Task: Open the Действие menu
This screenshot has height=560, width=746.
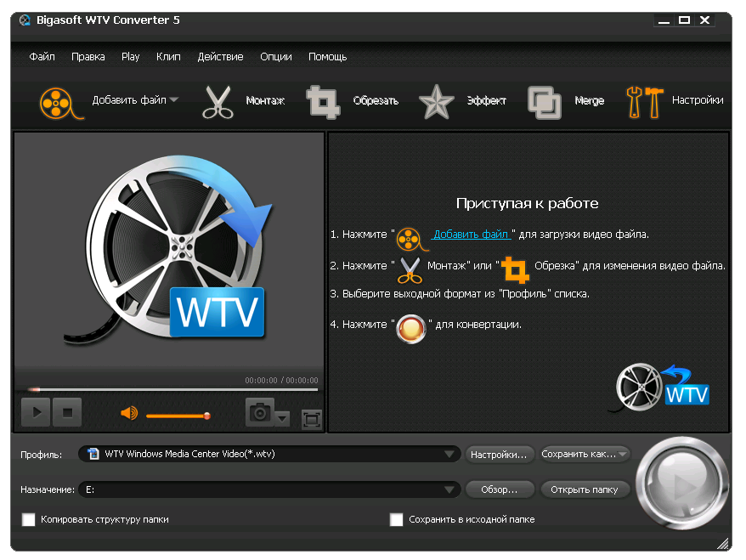Action: [220, 57]
